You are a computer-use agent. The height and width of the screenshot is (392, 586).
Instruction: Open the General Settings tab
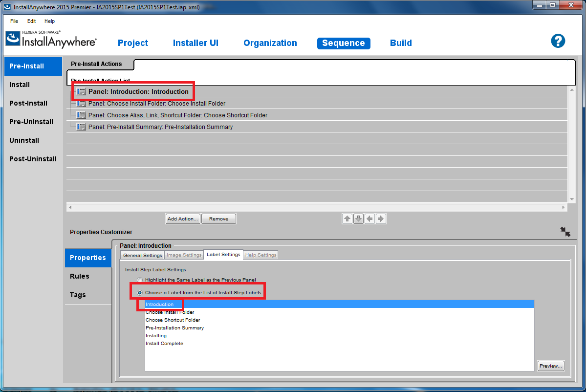tap(142, 255)
